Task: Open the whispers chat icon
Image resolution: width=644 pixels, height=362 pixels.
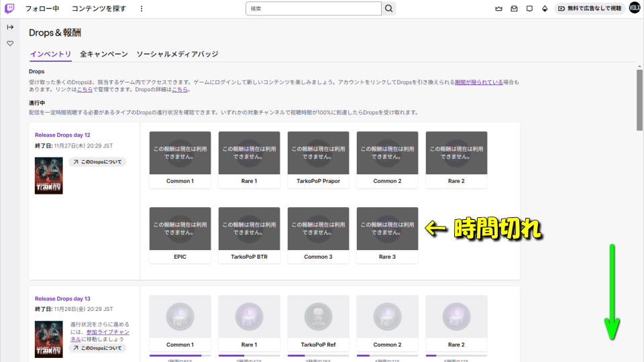Action: point(529,9)
